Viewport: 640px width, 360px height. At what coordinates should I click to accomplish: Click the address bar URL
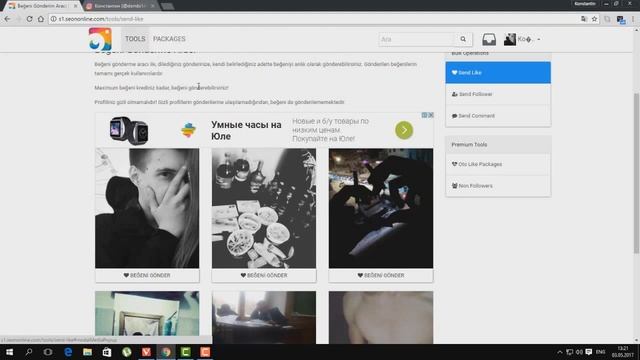[x=101, y=19]
